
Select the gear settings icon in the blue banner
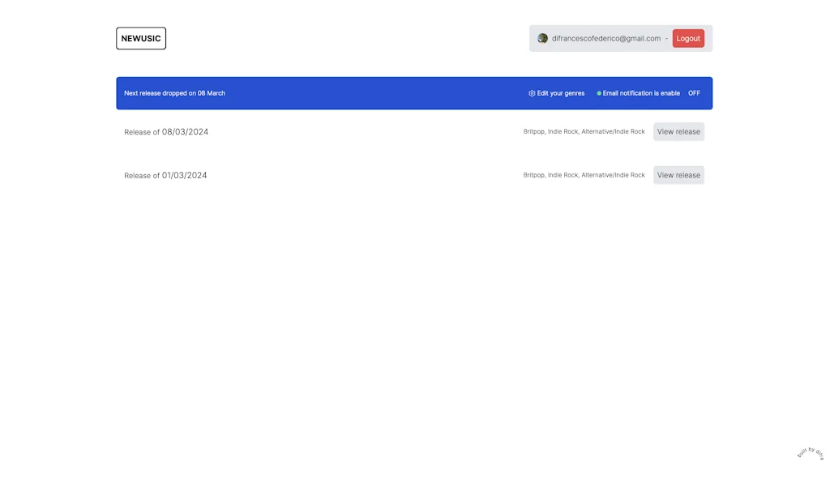(532, 93)
